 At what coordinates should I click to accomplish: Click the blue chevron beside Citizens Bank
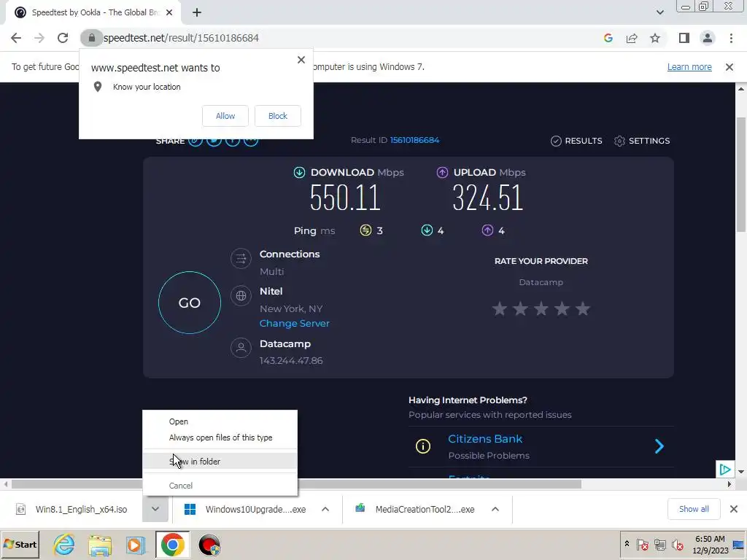[659, 446]
